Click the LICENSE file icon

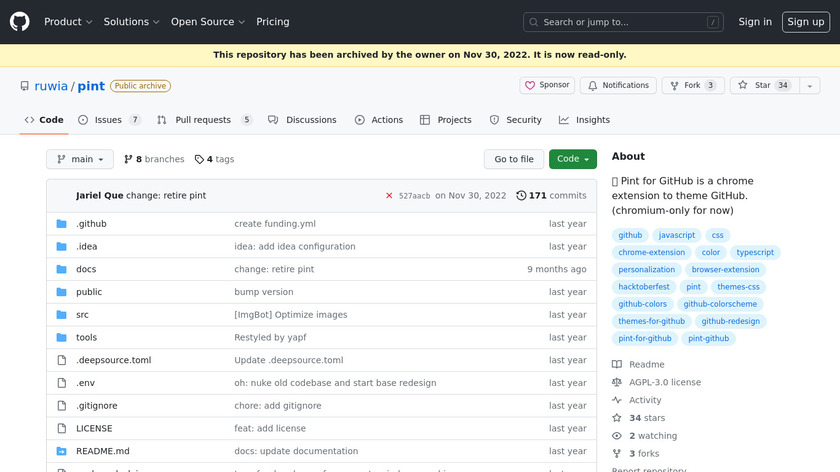pyautogui.click(x=61, y=428)
